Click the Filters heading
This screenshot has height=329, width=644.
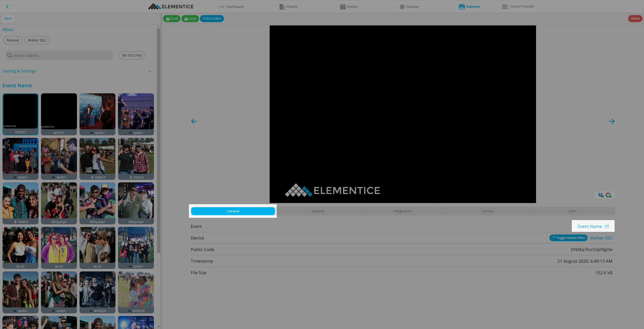8,30
